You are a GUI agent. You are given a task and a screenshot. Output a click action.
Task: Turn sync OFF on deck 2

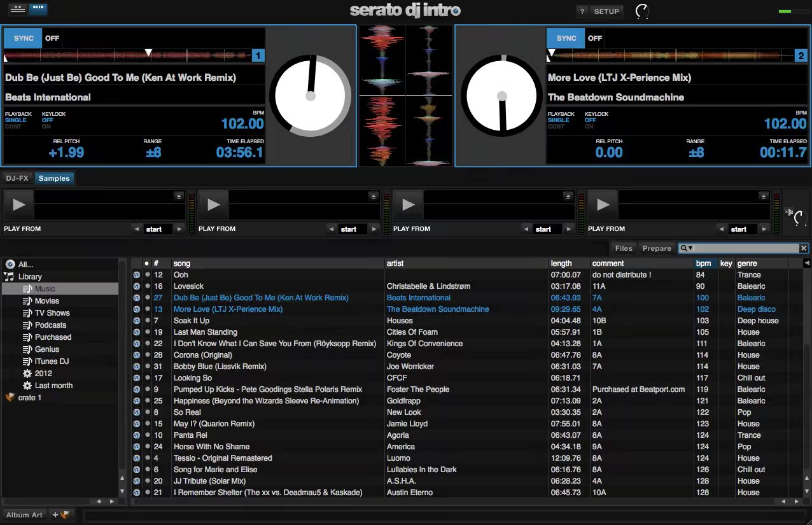pyautogui.click(x=595, y=38)
